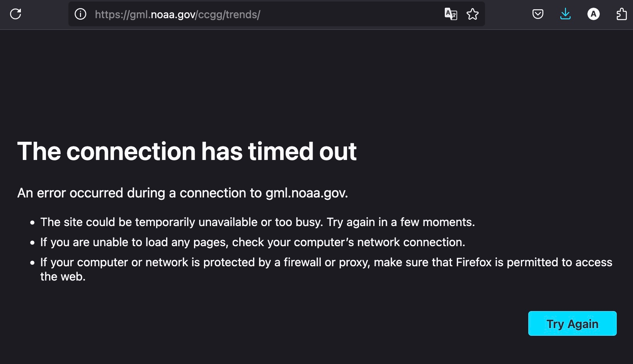Bookmark this page with the star

[472, 14]
